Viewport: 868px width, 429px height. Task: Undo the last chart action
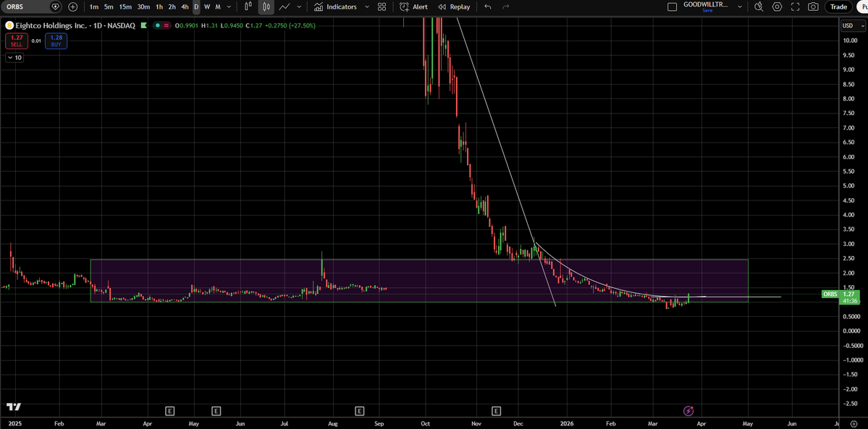(x=488, y=7)
